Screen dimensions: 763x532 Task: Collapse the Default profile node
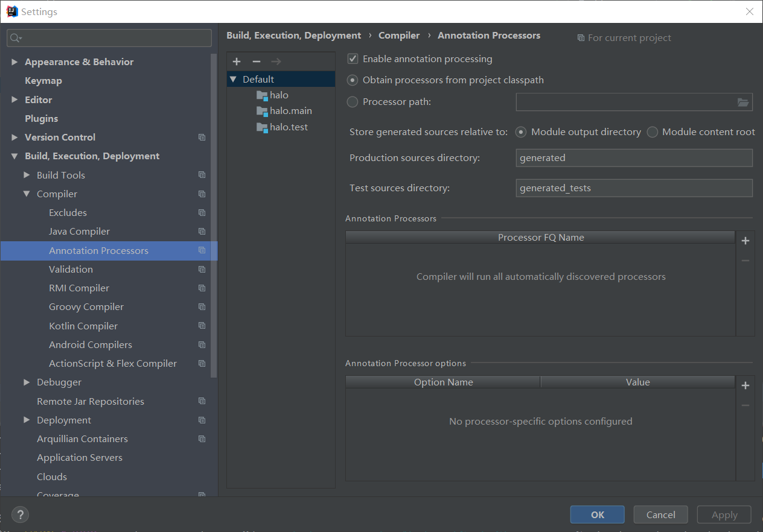pos(233,80)
